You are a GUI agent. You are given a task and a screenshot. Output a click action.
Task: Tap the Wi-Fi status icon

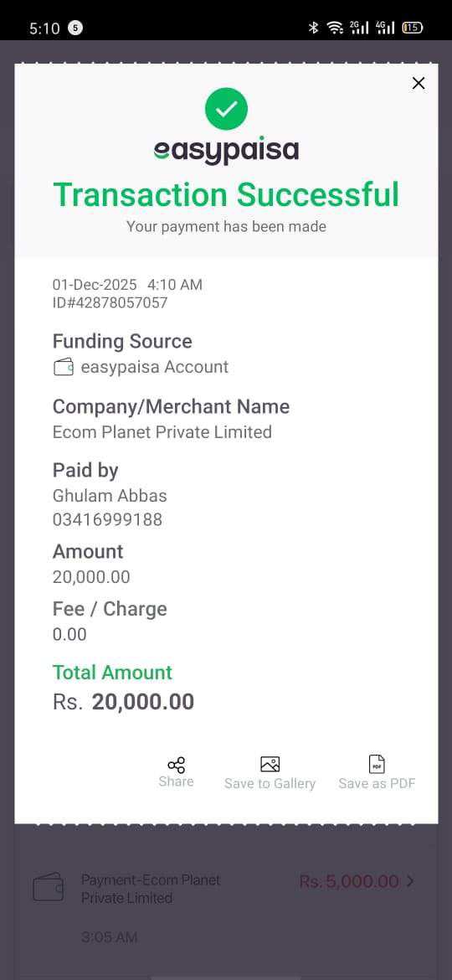pos(336,28)
